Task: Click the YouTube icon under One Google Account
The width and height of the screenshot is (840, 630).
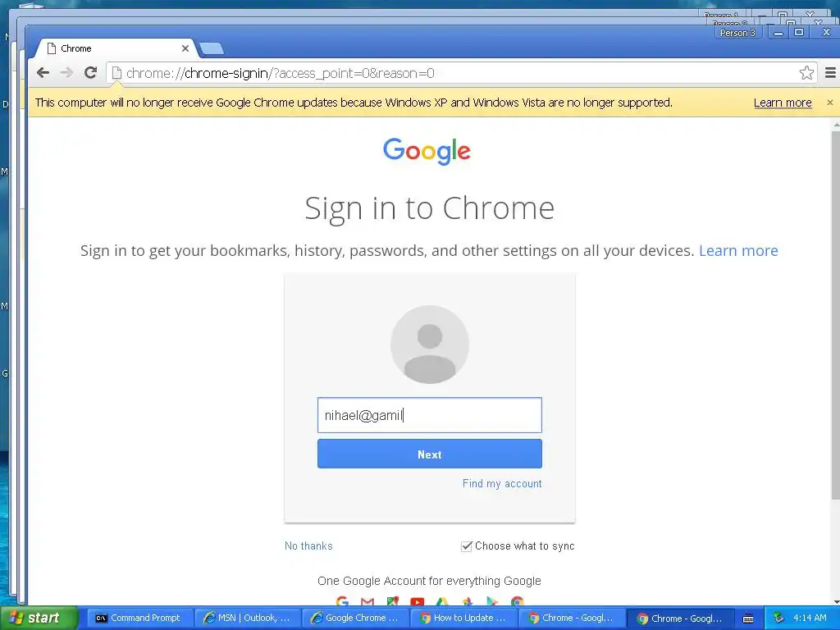Action: tap(418, 602)
